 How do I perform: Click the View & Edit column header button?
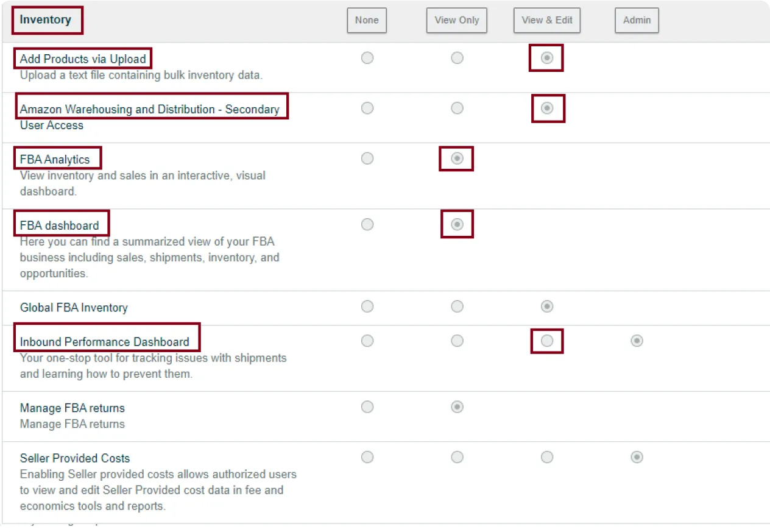(547, 20)
